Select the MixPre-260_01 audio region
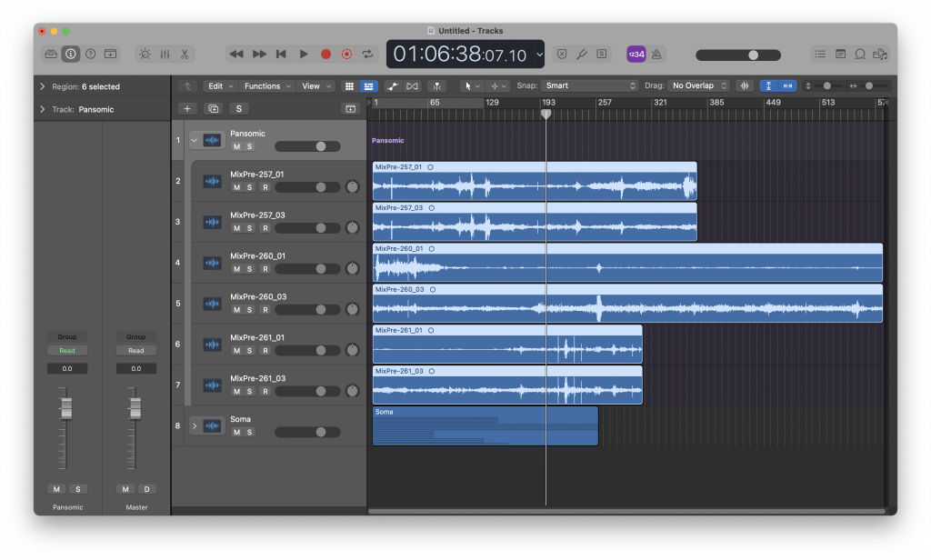 [627, 263]
